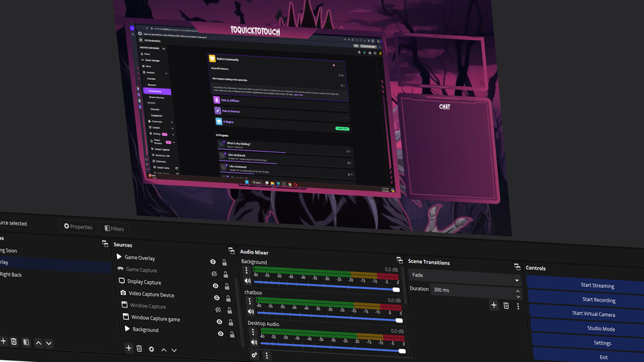Open advanced audio properties gear icon

pos(254,355)
